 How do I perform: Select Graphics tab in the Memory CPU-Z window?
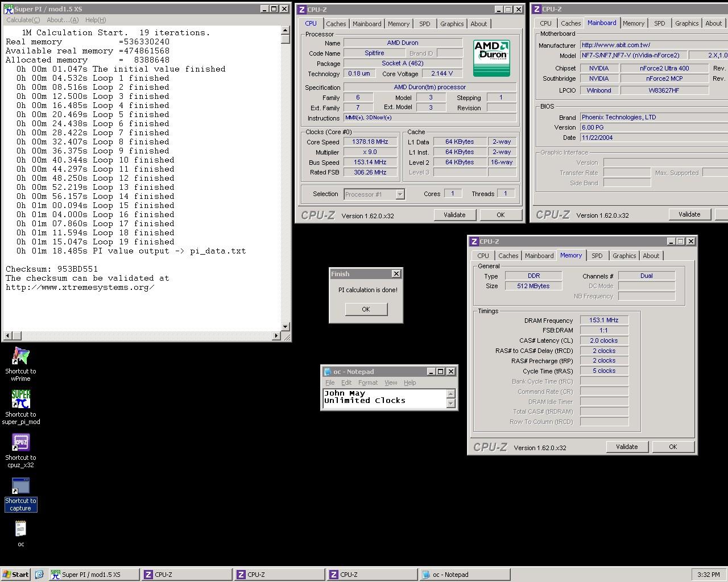(624, 256)
